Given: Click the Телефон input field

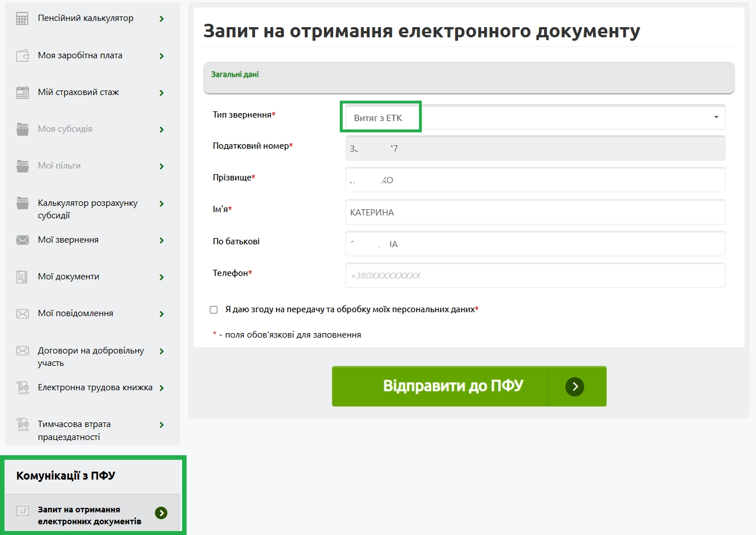Looking at the screenshot, I should pos(535,275).
